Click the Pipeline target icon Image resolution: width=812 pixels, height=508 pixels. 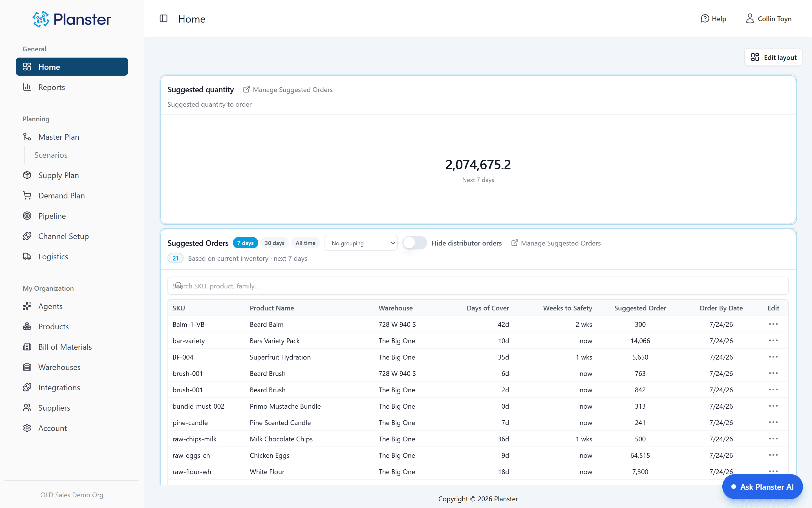[x=27, y=216]
